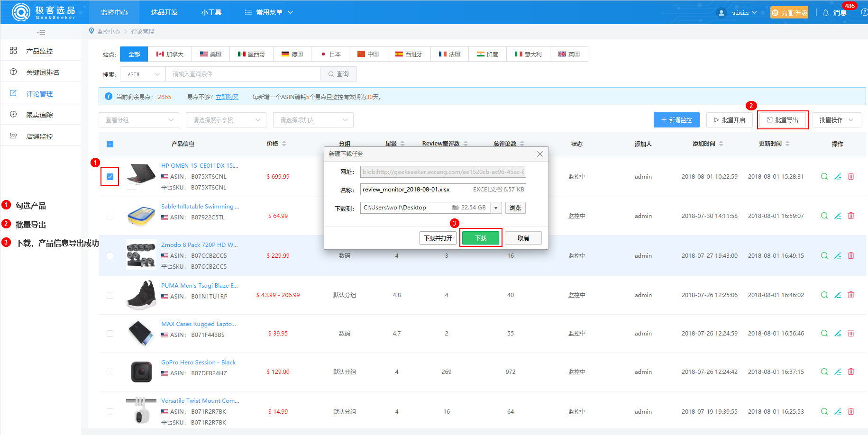868x435 pixels.
Task: Click the 新增监控 button
Action: coord(676,120)
